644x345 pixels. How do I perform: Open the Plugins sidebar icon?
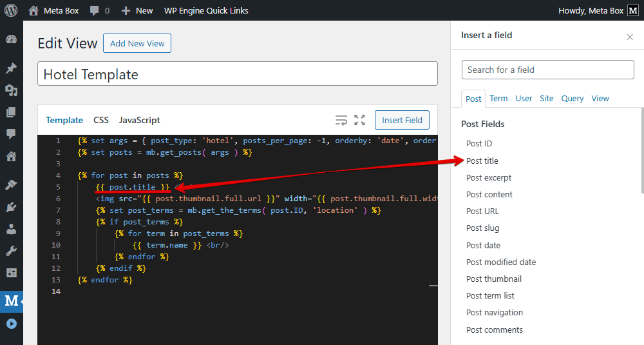click(11, 207)
